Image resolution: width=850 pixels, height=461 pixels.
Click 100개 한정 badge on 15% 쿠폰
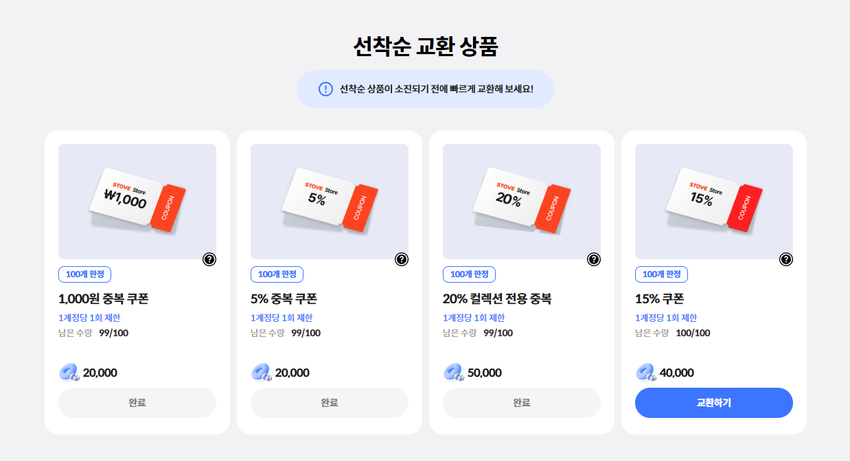tap(661, 274)
